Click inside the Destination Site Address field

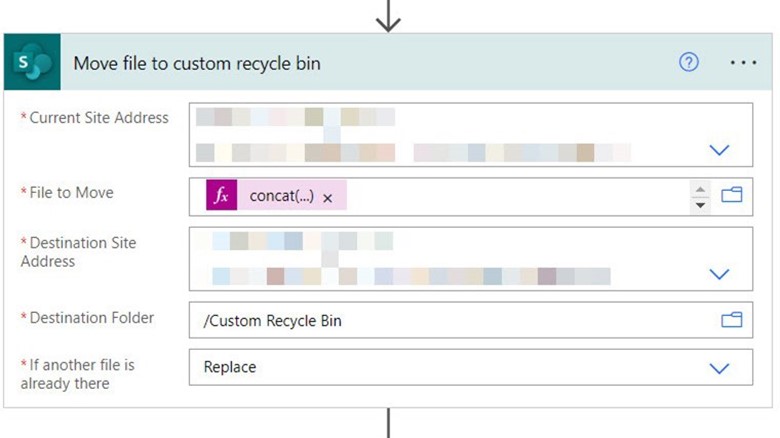(450, 258)
